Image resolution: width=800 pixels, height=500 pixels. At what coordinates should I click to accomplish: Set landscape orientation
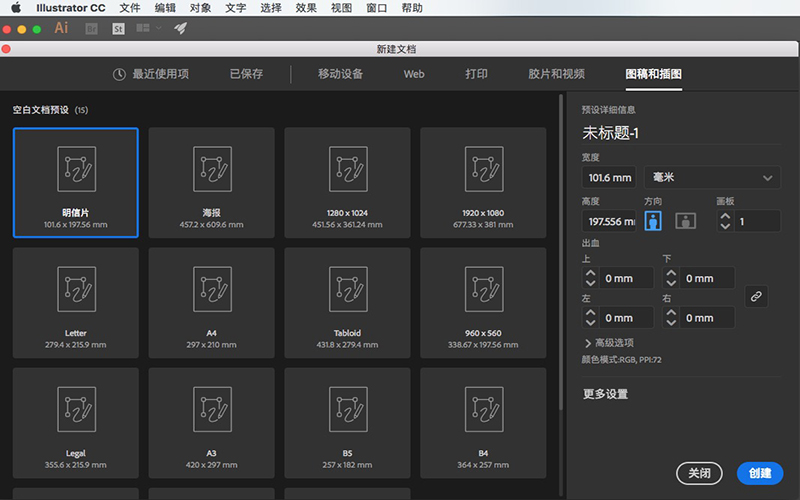point(685,221)
